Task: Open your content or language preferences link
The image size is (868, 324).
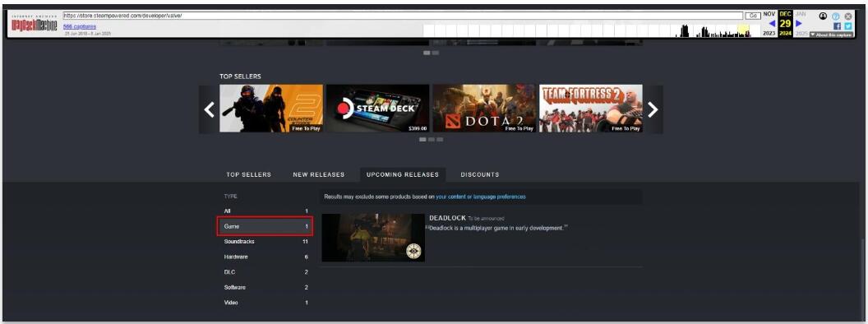Action: [x=481, y=197]
